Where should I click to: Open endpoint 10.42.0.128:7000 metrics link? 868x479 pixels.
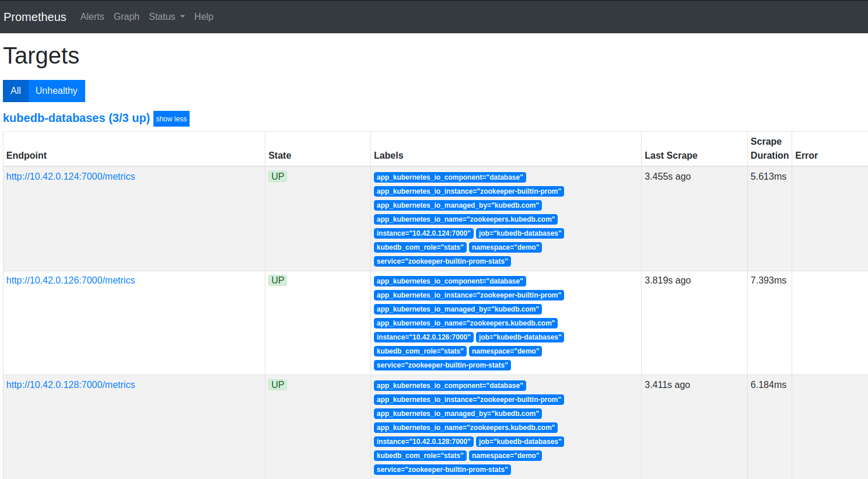point(71,385)
